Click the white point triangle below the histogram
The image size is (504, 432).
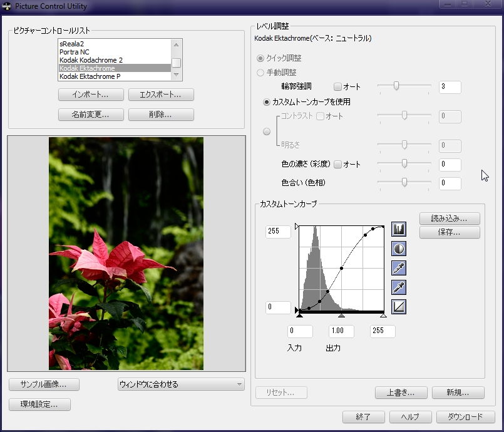coord(383,316)
